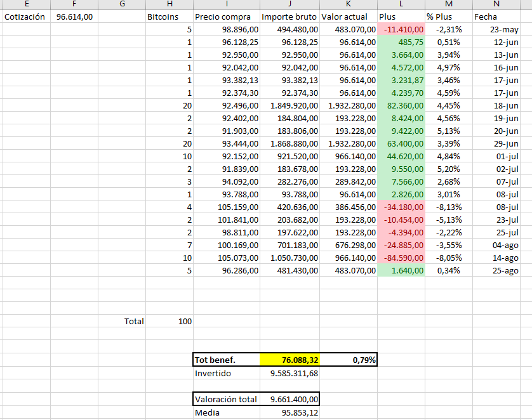Select the yellow cell 76.088,32
Image resolution: width=532 pixels, height=420 pixels.
coord(289,360)
